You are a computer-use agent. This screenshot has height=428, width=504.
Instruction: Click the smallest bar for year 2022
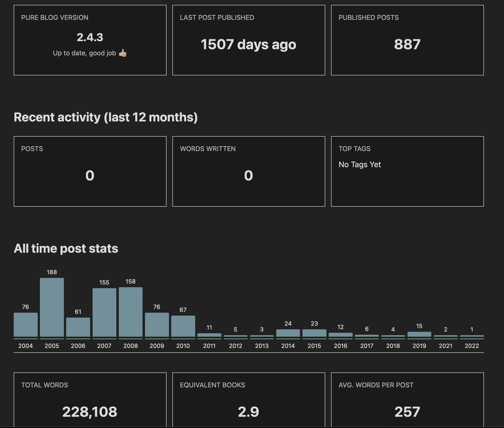tap(472, 336)
